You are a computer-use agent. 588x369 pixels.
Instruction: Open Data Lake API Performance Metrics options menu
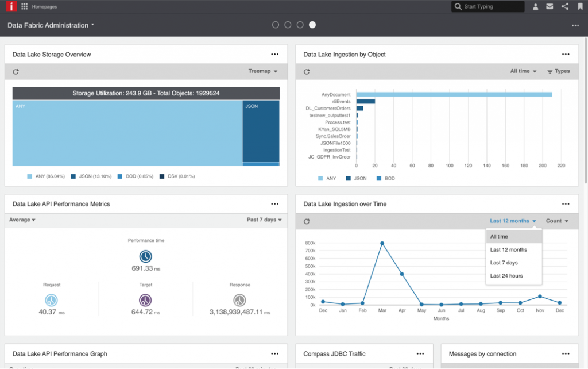tap(274, 204)
